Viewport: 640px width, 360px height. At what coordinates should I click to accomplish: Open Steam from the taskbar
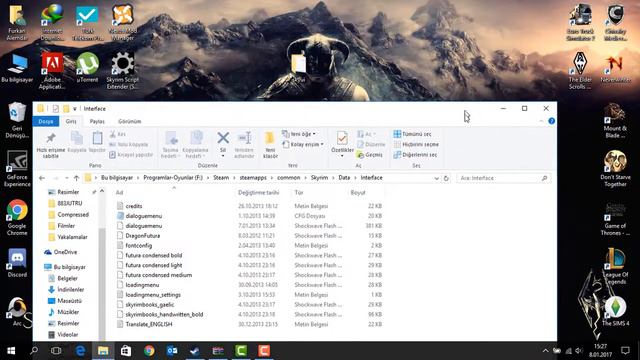[x=195, y=351]
